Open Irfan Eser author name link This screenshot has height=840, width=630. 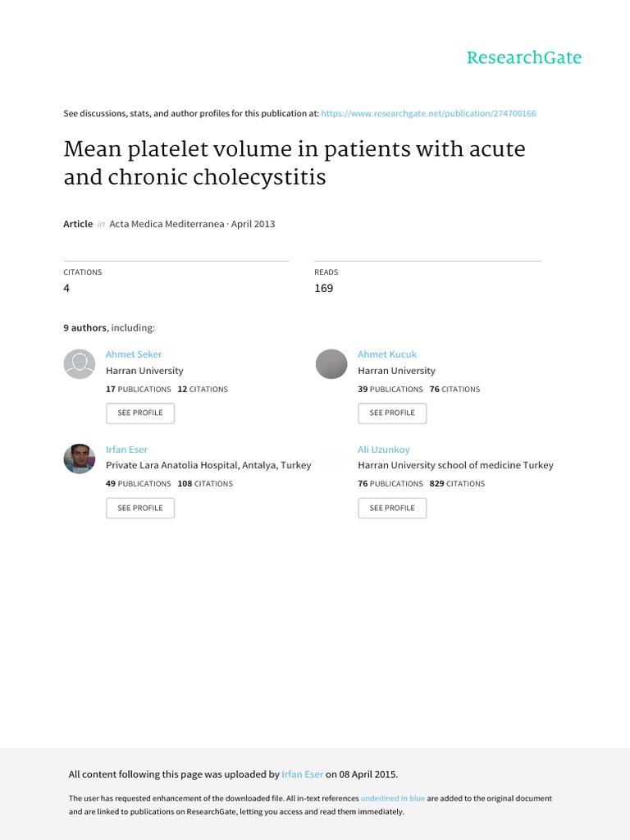126,450
